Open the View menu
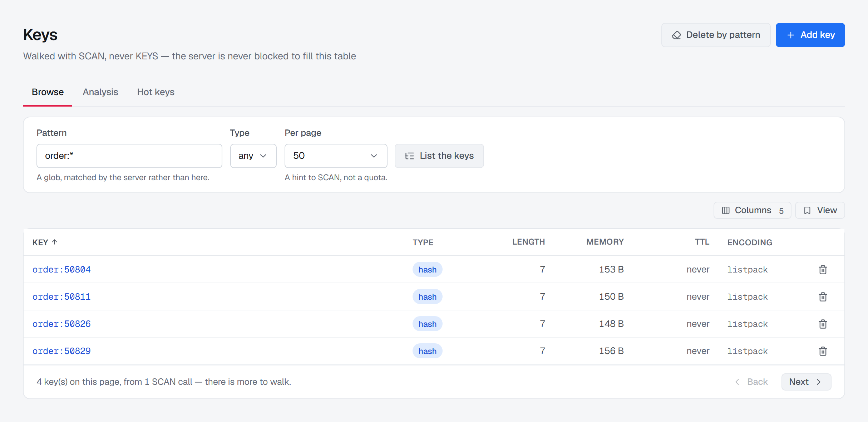Image resolution: width=868 pixels, height=422 pixels. [820, 210]
